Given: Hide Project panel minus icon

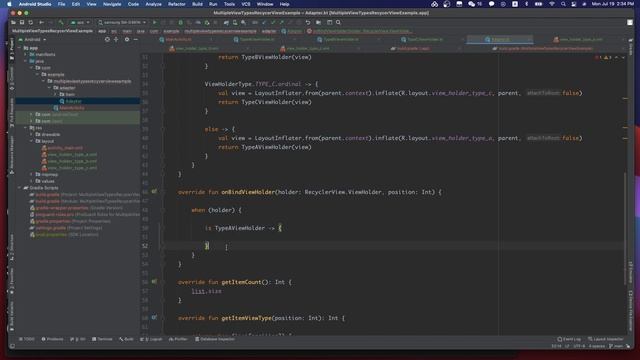Looking at the screenshot, I should pos(136,40).
